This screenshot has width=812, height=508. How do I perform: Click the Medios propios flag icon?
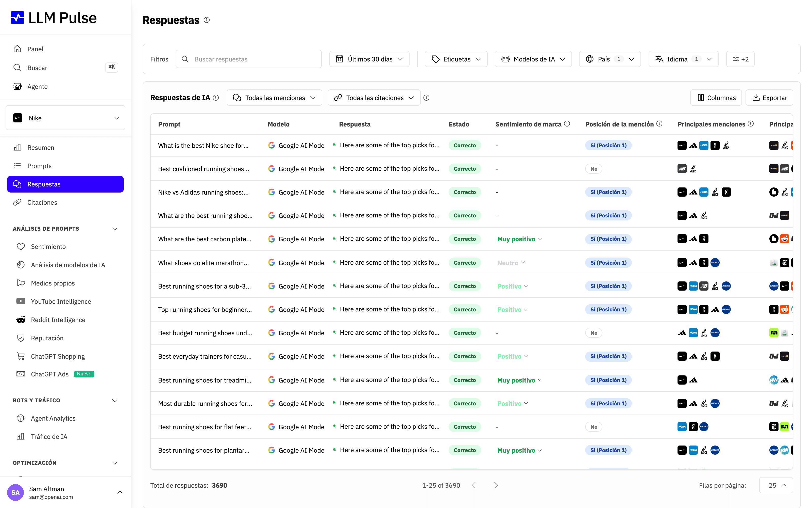coord(21,283)
